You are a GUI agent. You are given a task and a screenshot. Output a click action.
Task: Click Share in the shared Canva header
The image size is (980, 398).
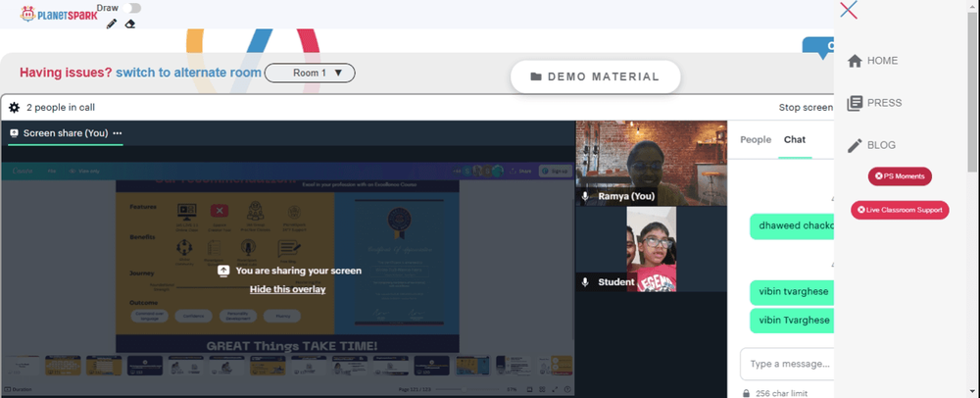pos(520,171)
